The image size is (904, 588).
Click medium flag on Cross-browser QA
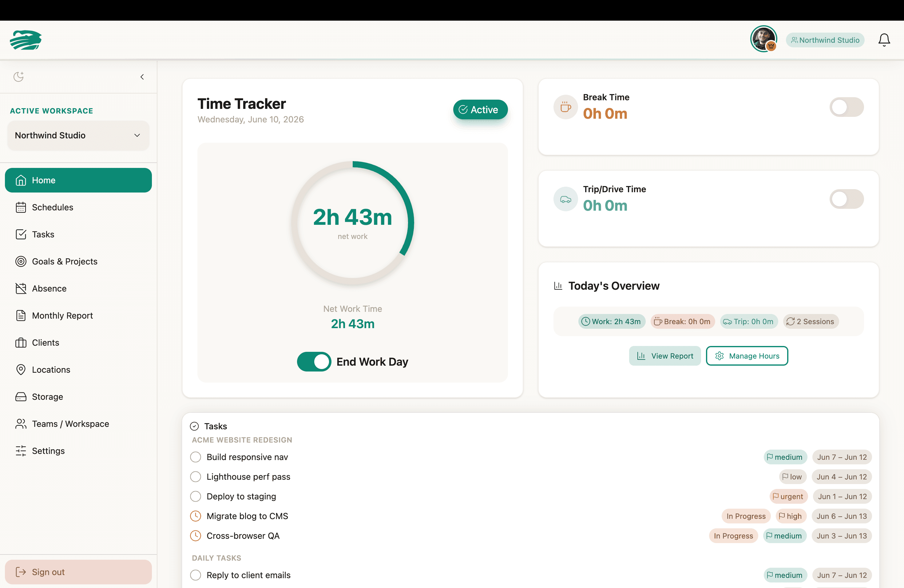(785, 536)
